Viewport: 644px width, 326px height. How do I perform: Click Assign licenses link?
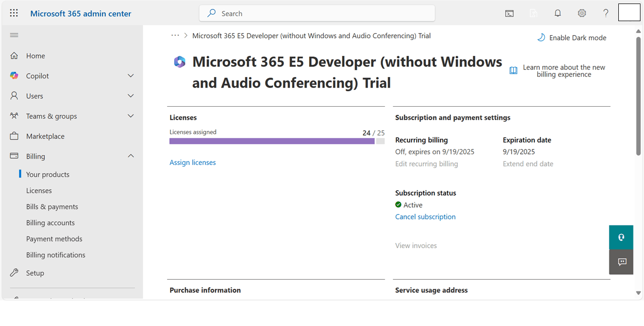193,162
